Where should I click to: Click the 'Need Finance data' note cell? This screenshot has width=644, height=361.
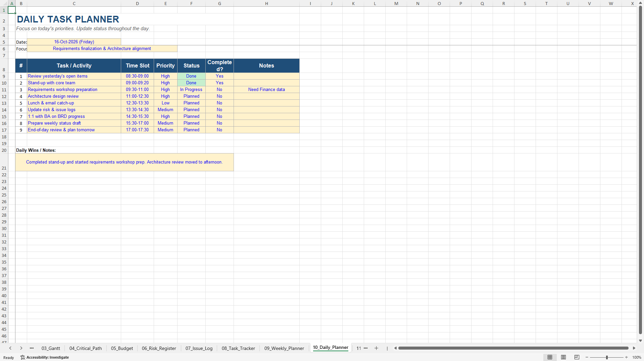266,90
